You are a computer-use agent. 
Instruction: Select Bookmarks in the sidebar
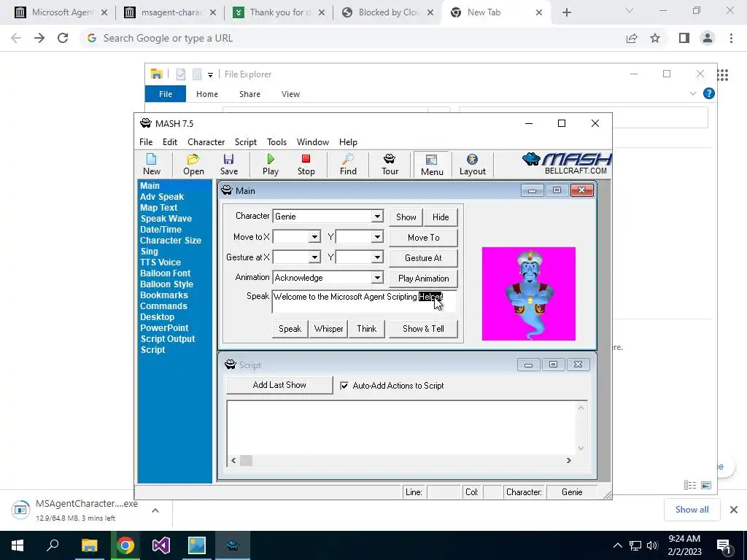(164, 295)
